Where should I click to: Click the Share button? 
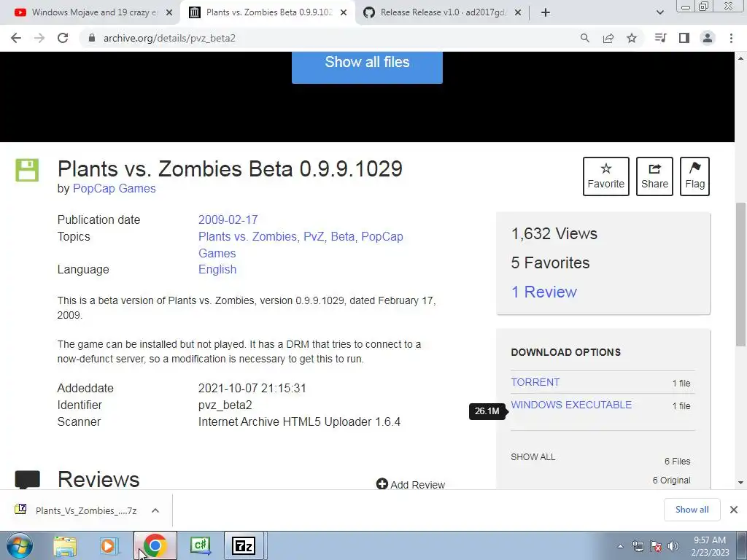click(654, 176)
